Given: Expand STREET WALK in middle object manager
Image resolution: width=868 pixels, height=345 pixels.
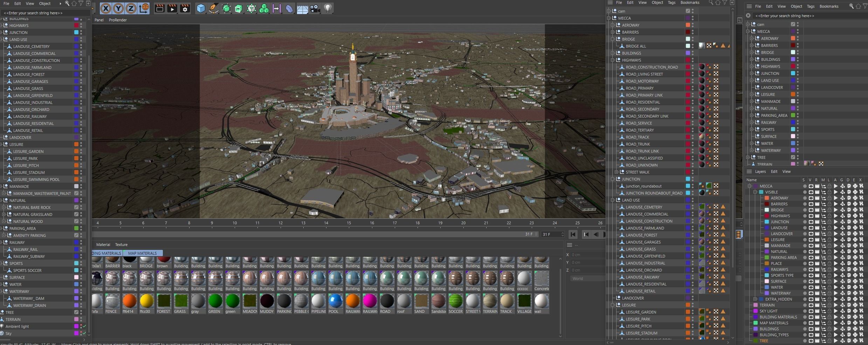Looking at the screenshot, I should click(616, 172).
